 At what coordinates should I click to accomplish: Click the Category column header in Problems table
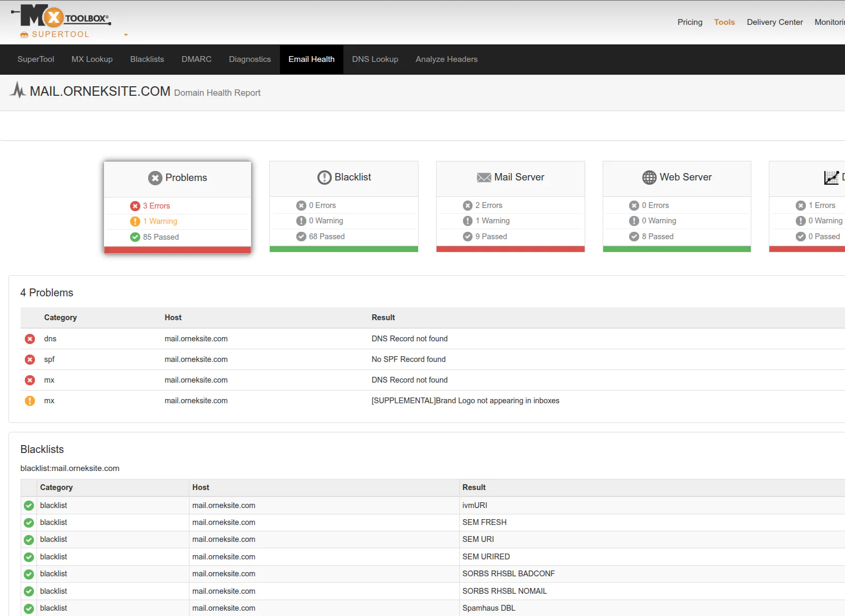(60, 318)
